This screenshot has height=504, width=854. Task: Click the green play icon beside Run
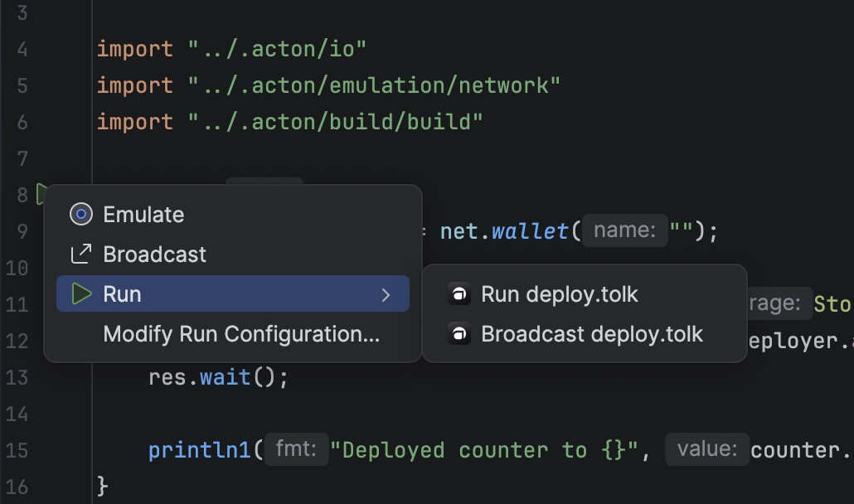80,294
